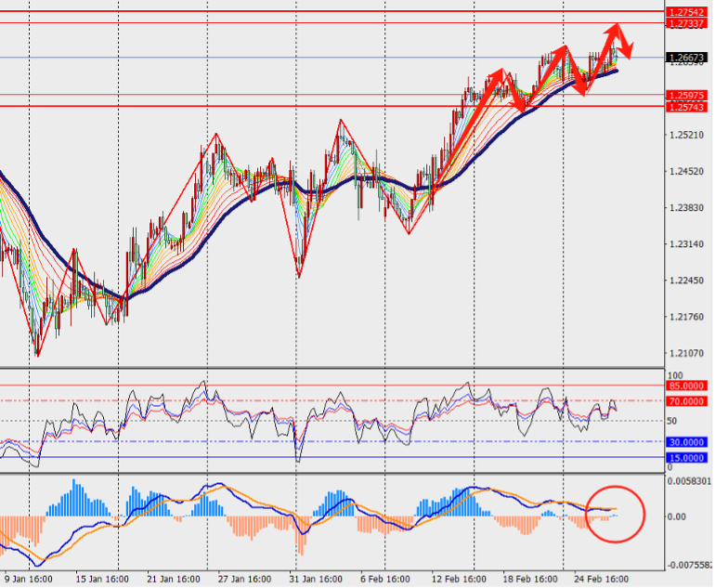
Task: Click the MACD lower scale value -0.007558
Action: tap(689, 565)
